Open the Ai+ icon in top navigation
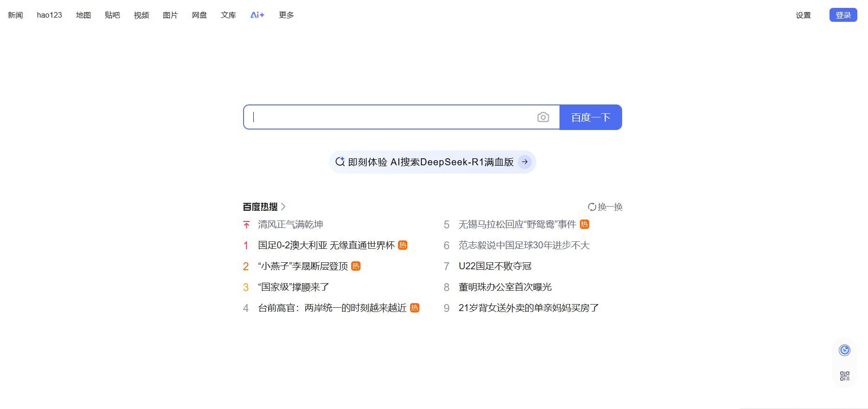Screen dimensions: 868x409 coord(257,15)
